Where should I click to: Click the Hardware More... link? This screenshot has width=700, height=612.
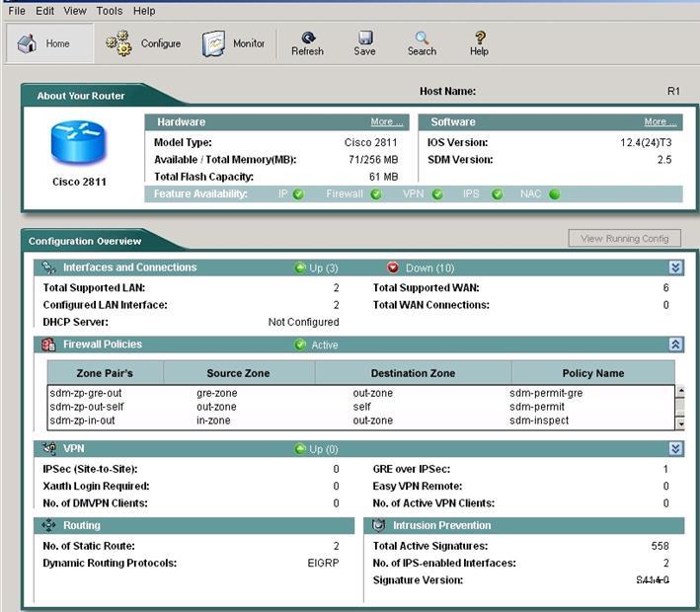(x=387, y=121)
